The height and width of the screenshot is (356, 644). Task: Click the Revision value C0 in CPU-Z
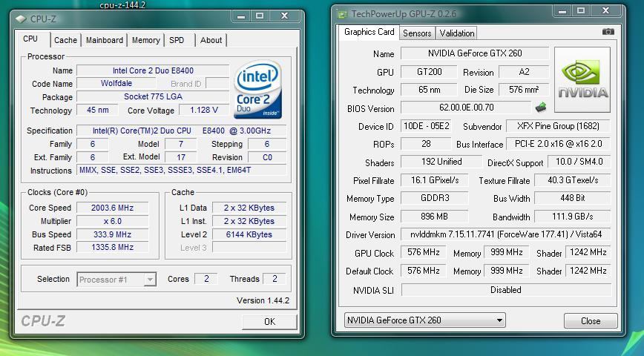267,157
